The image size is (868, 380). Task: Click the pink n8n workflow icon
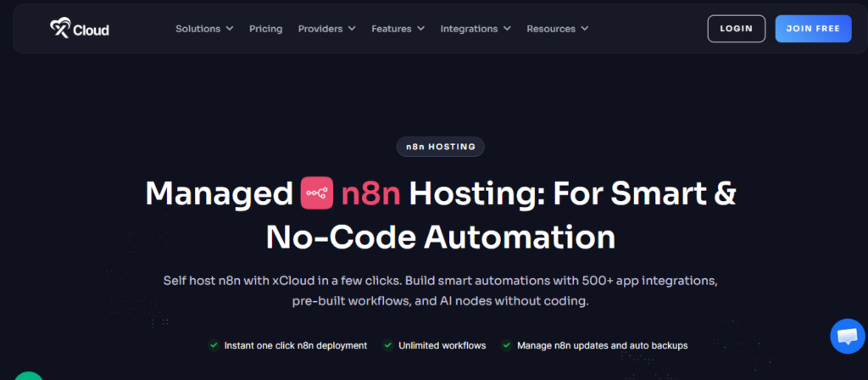pos(317,193)
